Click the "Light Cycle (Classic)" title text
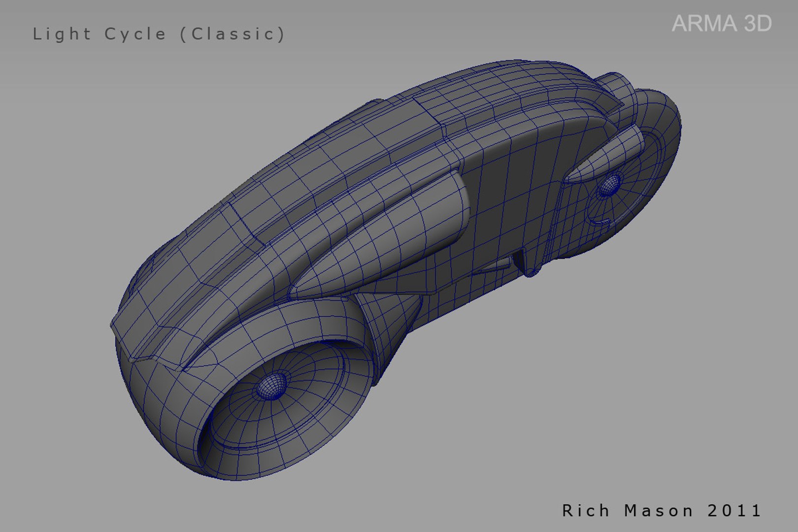Image resolution: width=798 pixels, height=532 pixels. pyautogui.click(x=159, y=34)
